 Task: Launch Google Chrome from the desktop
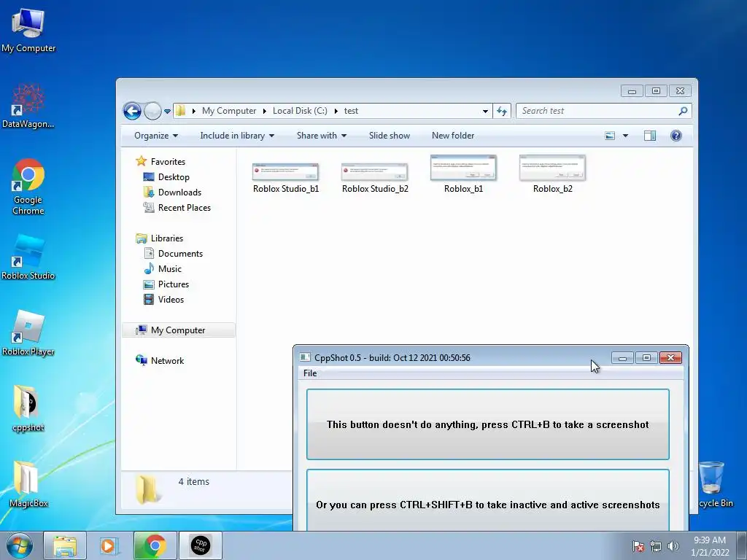[x=28, y=186]
